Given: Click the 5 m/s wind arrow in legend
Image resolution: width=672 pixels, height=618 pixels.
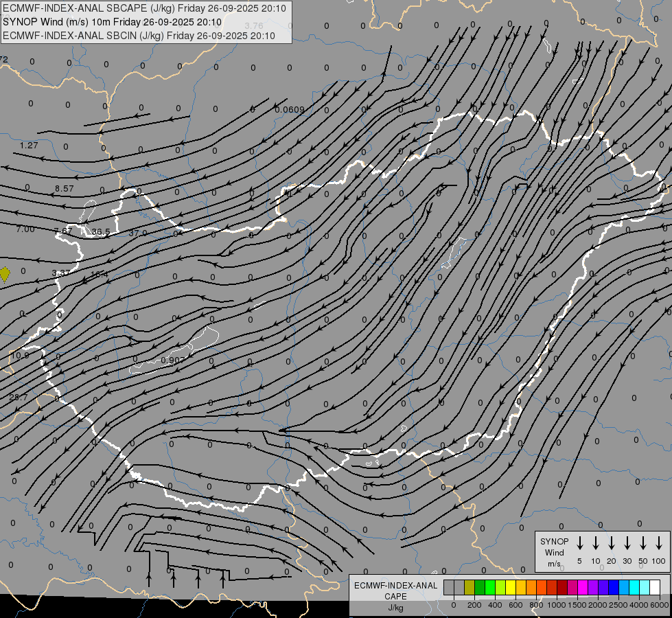Looking at the screenshot, I should pos(580,543).
